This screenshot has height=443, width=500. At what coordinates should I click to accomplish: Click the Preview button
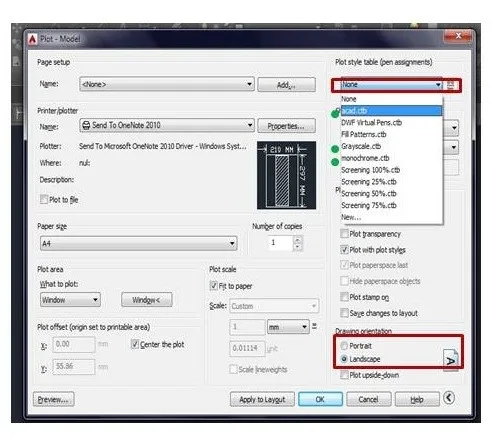54,399
